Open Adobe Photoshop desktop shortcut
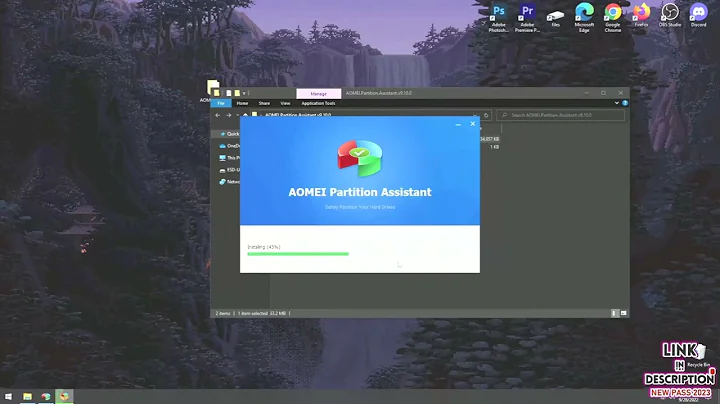Screen dimensions: 720x404 tap(499, 18)
